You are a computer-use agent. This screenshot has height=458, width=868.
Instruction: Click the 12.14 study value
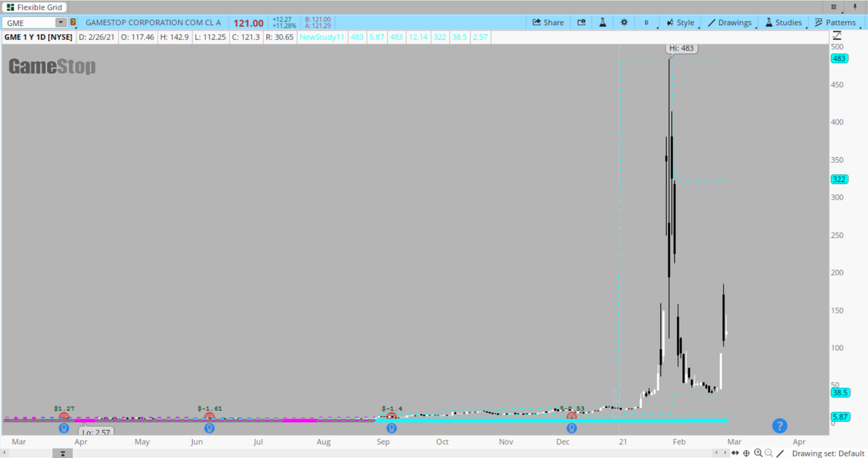(x=418, y=37)
